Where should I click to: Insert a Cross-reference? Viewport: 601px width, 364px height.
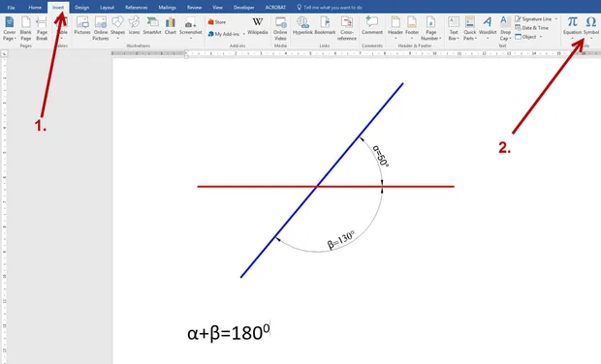tap(347, 29)
